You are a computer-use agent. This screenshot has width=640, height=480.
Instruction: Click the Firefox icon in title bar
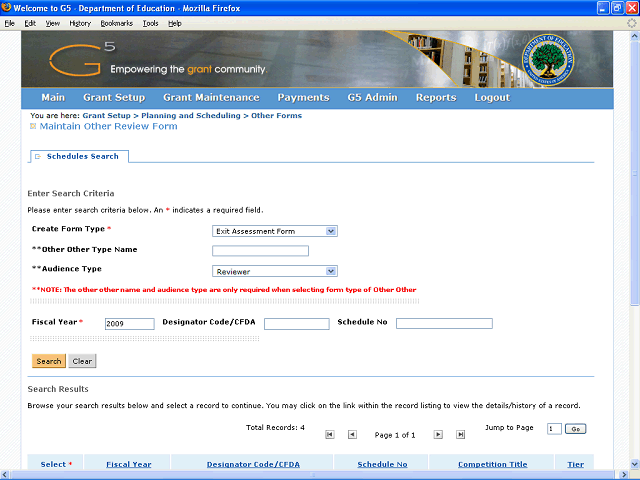coord(6,7)
